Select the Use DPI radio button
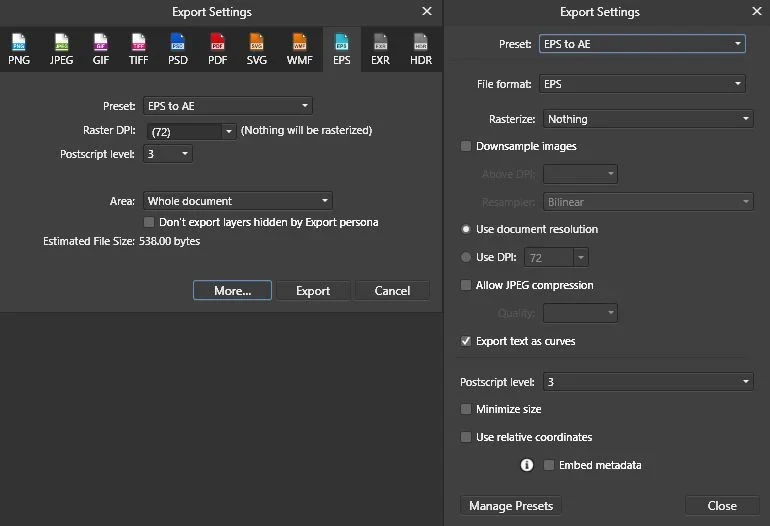This screenshot has width=770, height=526. pyautogui.click(x=466, y=257)
